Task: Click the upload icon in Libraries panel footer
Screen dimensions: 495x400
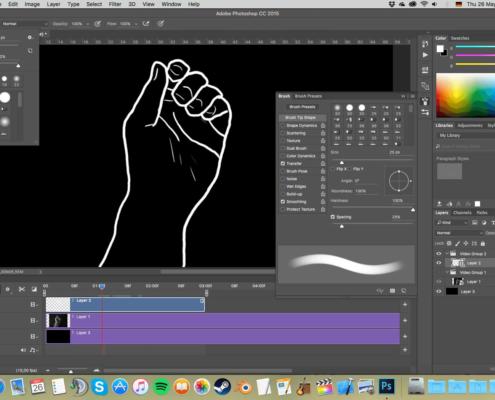Action: point(439,204)
